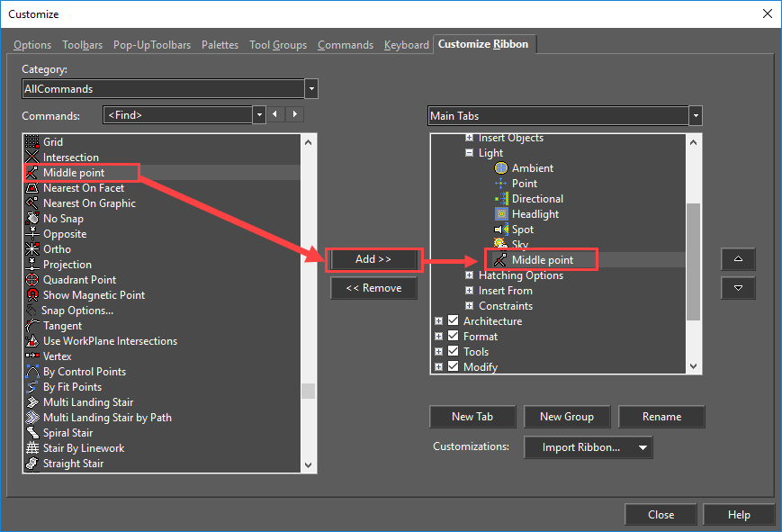The image size is (782, 532).
Task: Expand the Hatching Options group
Action: [x=469, y=275]
